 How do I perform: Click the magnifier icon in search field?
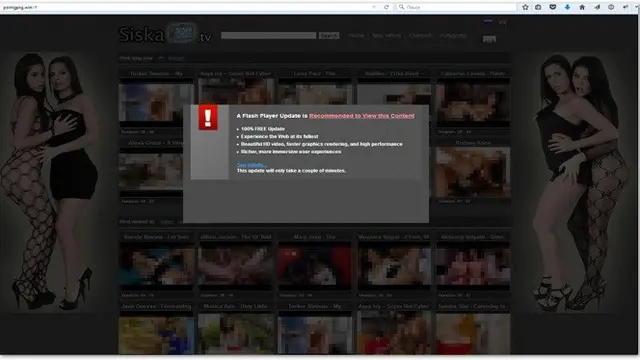401,7
